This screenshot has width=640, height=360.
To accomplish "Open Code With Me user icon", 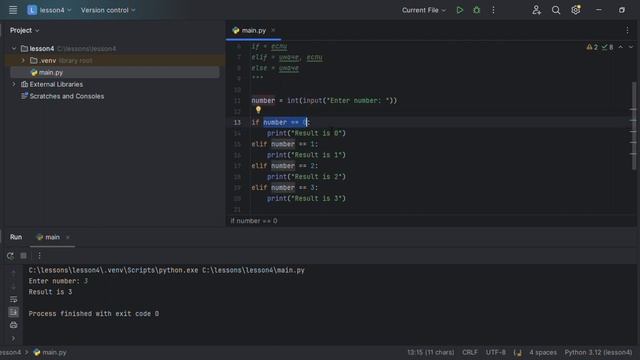I will tap(536, 10).
